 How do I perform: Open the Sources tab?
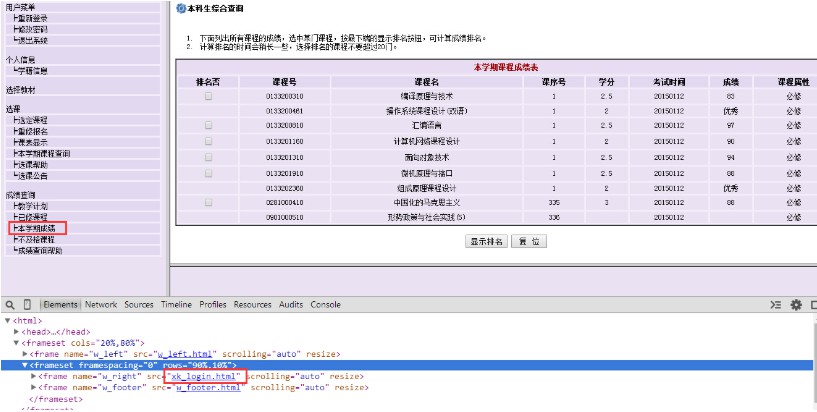click(139, 305)
